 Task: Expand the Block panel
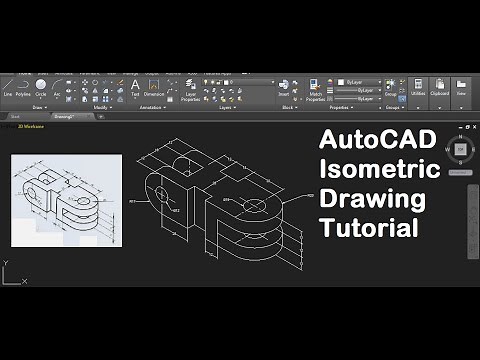(290, 107)
